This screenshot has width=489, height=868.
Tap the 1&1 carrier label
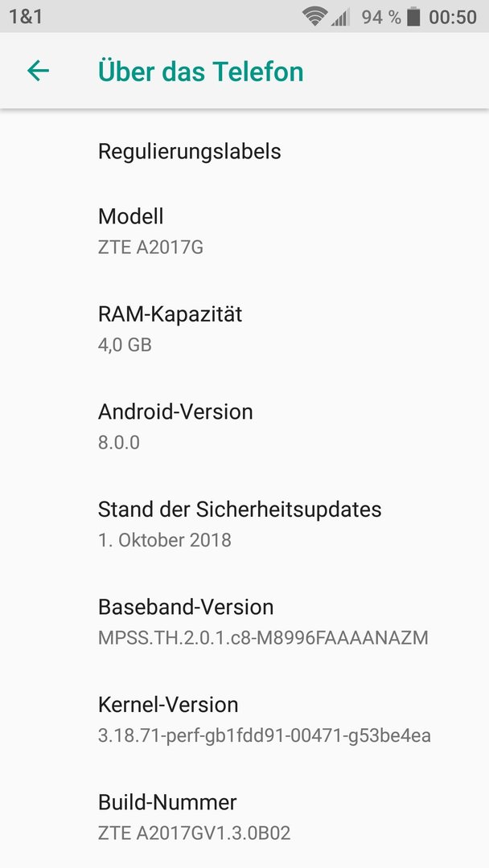click(x=26, y=17)
